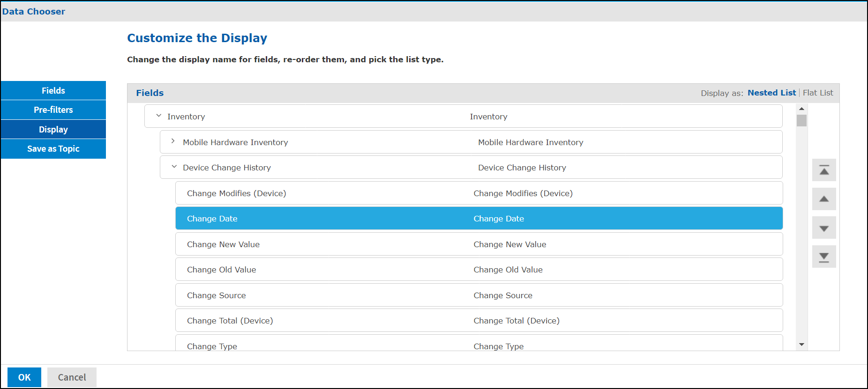Go to the Save as Topic tab

pyautogui.click(x=53, y=149)
